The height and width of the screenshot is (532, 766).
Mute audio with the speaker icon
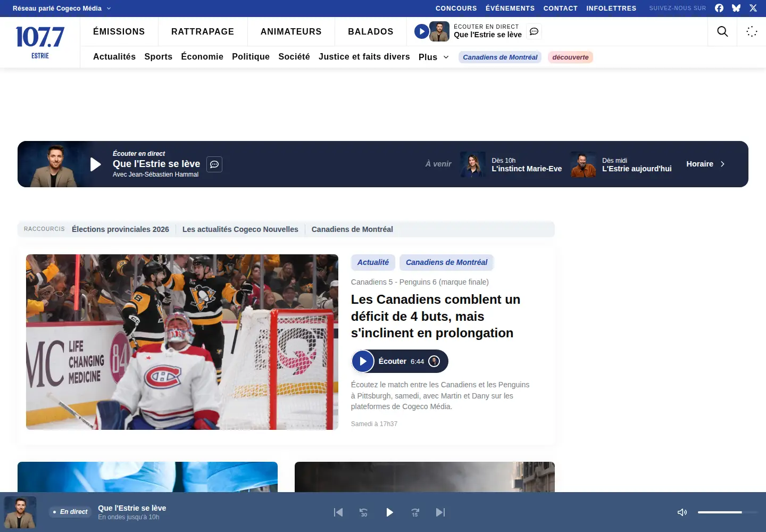click(x=682, y=512)
